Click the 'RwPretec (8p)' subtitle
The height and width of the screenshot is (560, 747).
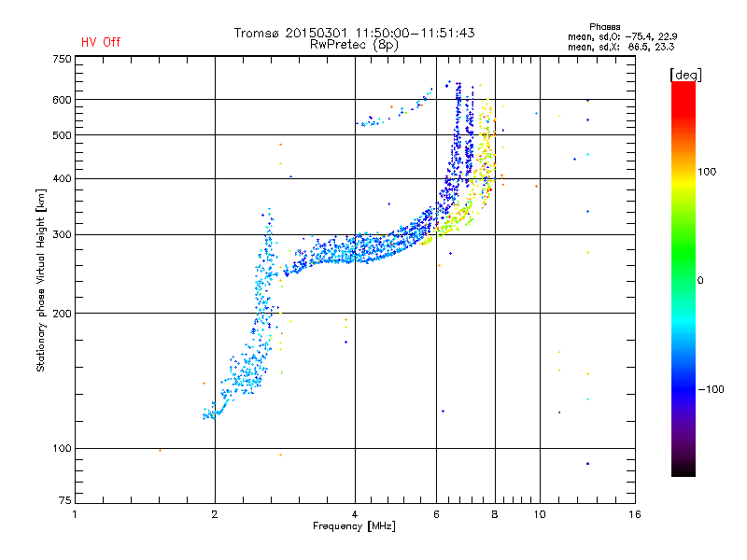pyautogui.click(x=354, y=45)
